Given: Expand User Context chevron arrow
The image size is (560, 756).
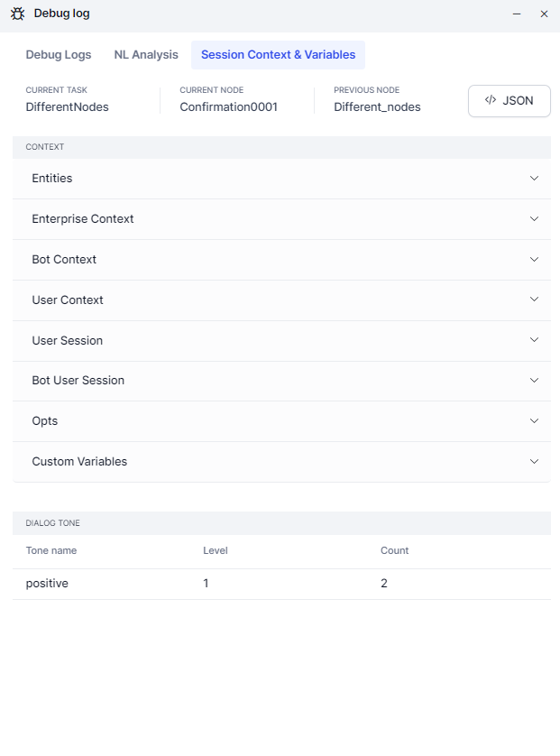Looking at the screenshot, I should tap(535, 300).
